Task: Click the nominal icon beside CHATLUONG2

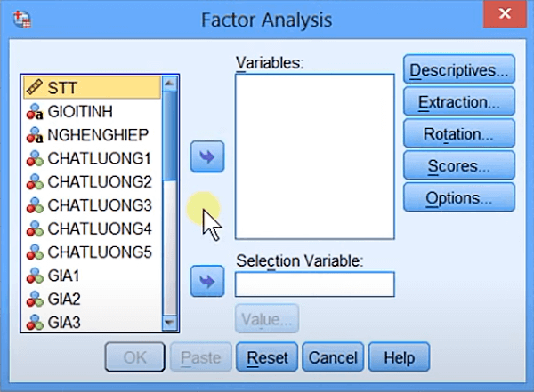Action: [x=35, y=182]
